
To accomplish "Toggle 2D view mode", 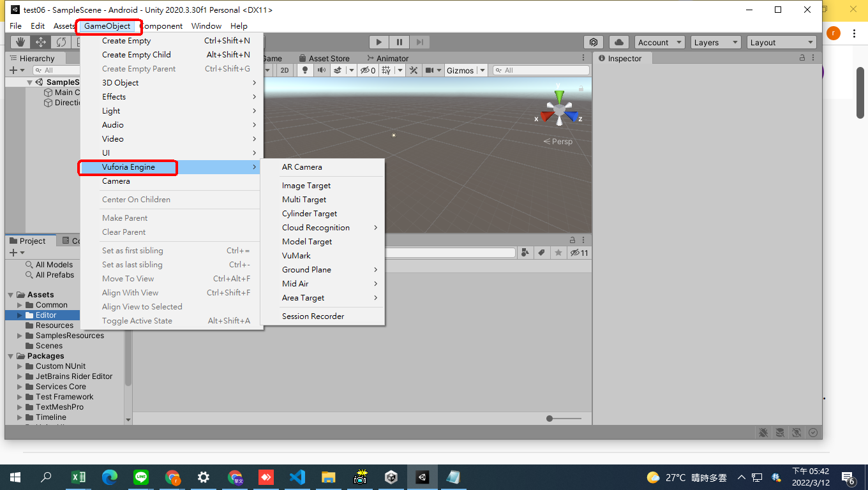I will point(285,70).
